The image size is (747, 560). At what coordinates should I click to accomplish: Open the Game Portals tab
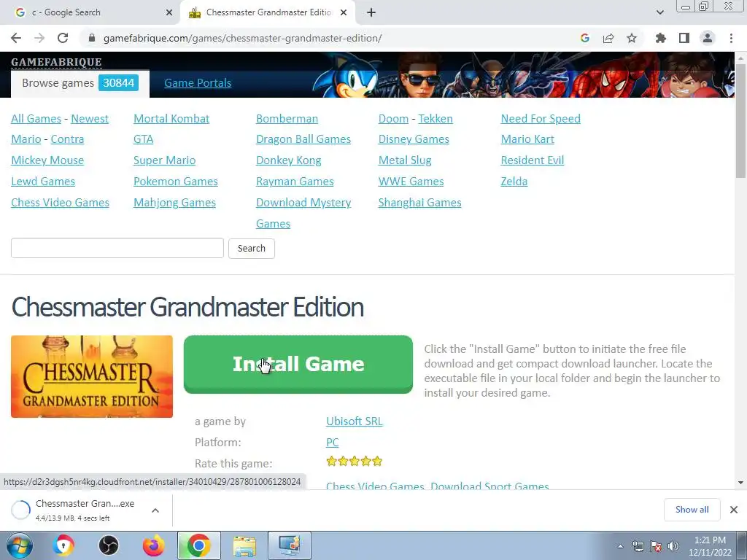198,83
